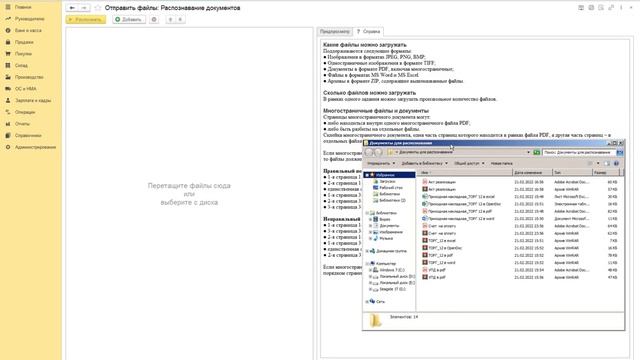The image size is (640, 360).
Task: Click the Покупки shopping cart icon
Action: (8, 54)
